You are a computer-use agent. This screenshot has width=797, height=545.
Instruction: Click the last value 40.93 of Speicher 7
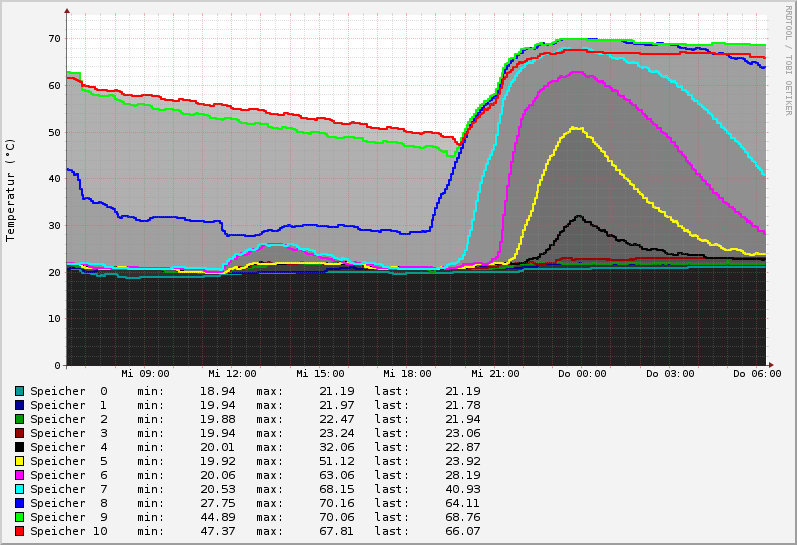(462, 489)
